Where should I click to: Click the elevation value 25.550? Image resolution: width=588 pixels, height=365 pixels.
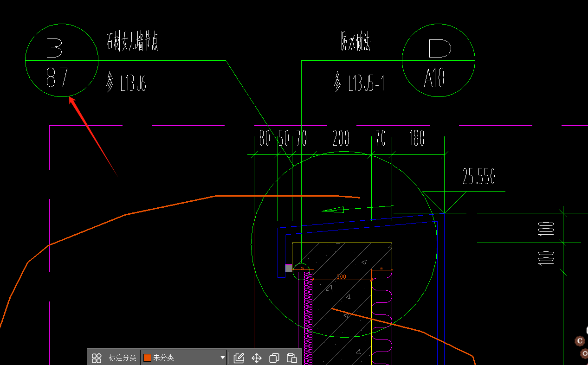479,177
